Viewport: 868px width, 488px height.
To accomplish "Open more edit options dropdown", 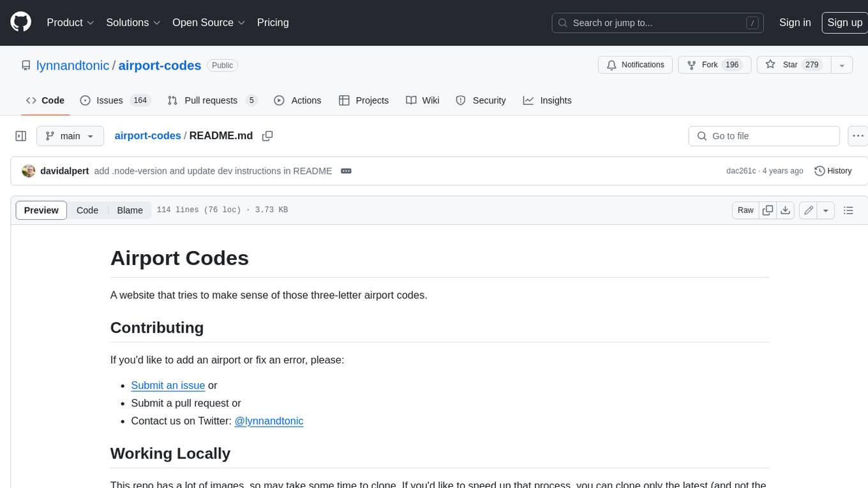I will coord(826,210).
